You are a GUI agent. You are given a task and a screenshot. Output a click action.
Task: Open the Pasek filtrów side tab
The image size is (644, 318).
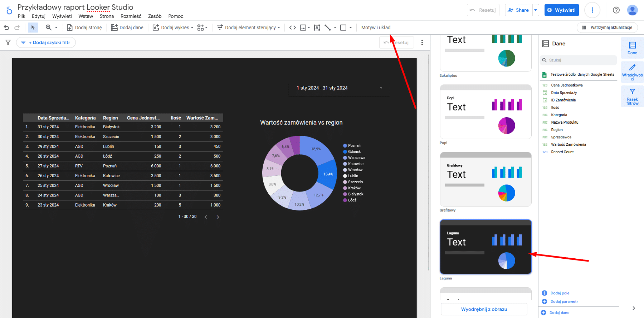pos(632,96)
